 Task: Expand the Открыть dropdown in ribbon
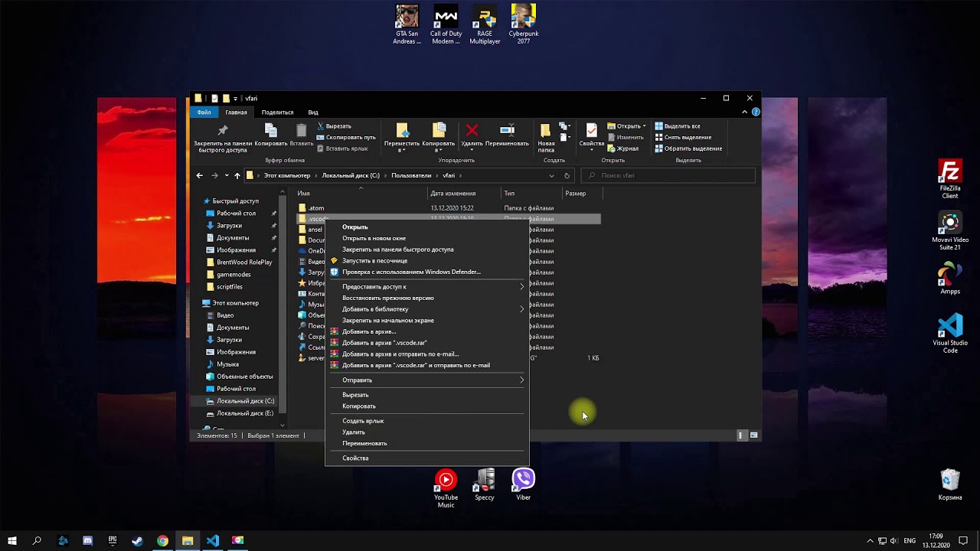[x=645, y=126]
